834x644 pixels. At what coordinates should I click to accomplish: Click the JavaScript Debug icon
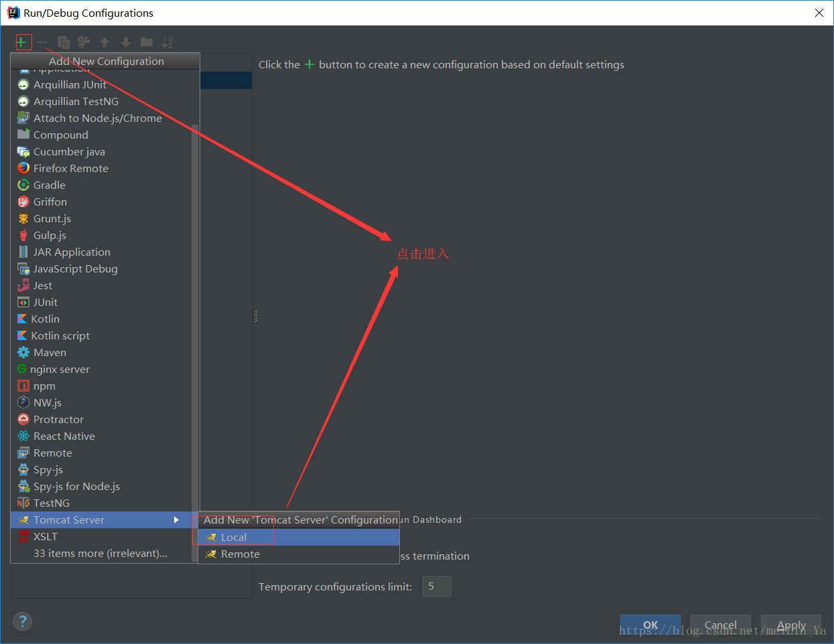tap(23, 268)
